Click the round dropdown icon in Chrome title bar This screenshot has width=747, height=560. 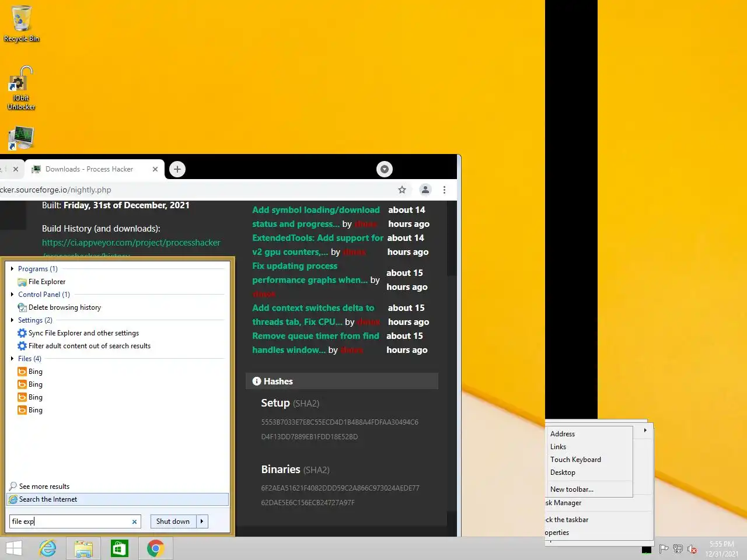pyautogui.click(x=385, y=169)
